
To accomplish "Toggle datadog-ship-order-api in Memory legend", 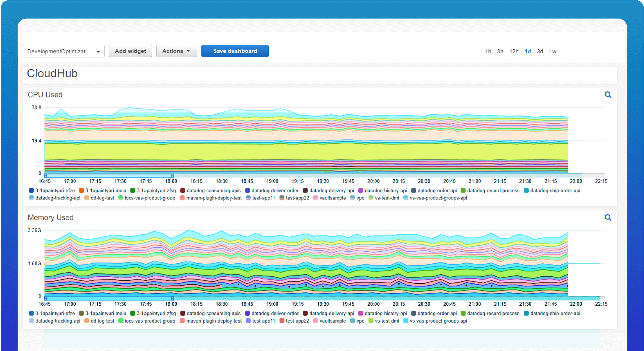I will point(552,313).
